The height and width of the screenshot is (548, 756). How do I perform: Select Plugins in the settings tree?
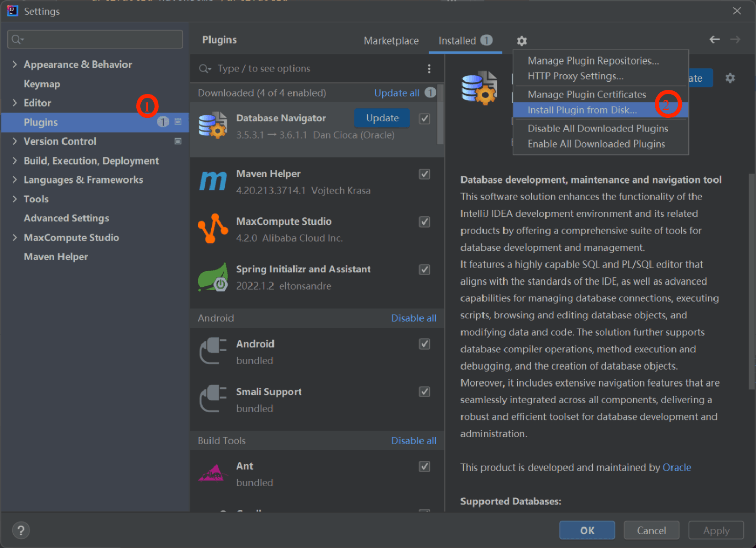[95, 122]
